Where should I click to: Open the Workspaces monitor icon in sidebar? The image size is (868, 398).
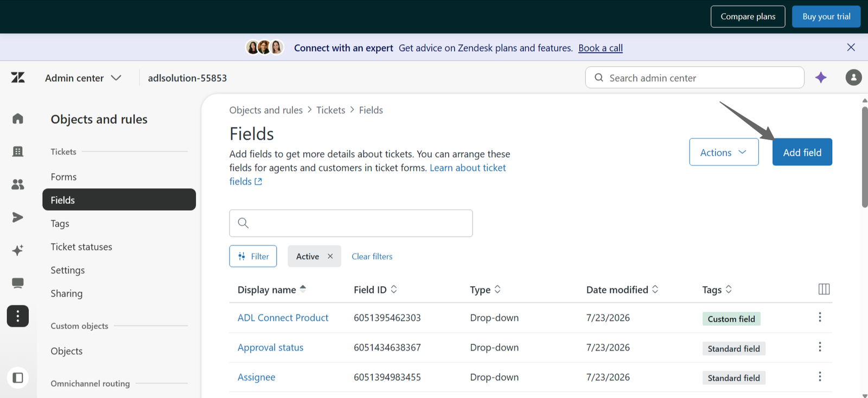pos(18,283)
